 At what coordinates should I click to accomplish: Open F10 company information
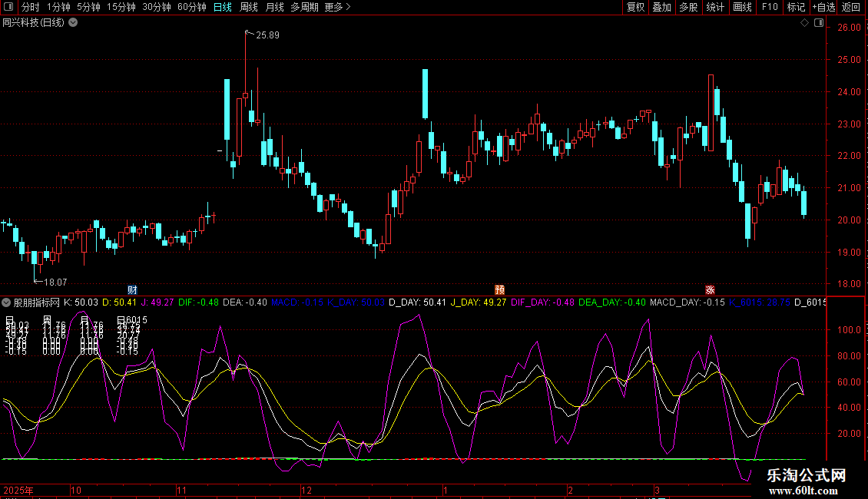click(x=770, y=7)
